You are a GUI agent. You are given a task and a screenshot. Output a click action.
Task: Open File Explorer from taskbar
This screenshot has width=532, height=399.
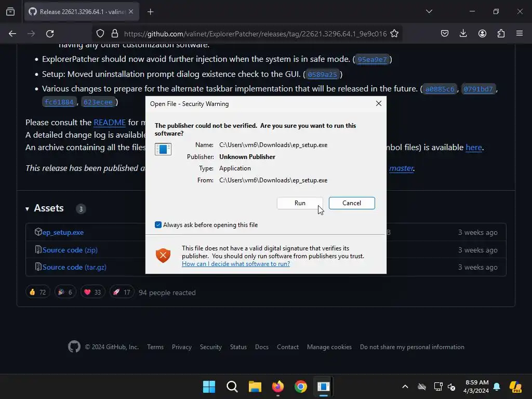click(255, 387)
